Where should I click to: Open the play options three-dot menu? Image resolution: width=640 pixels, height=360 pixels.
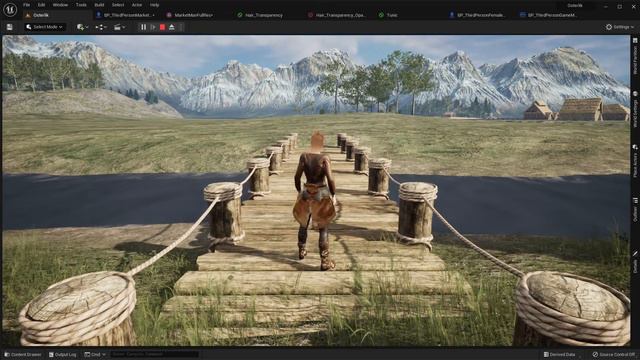[x=181, y=27]
